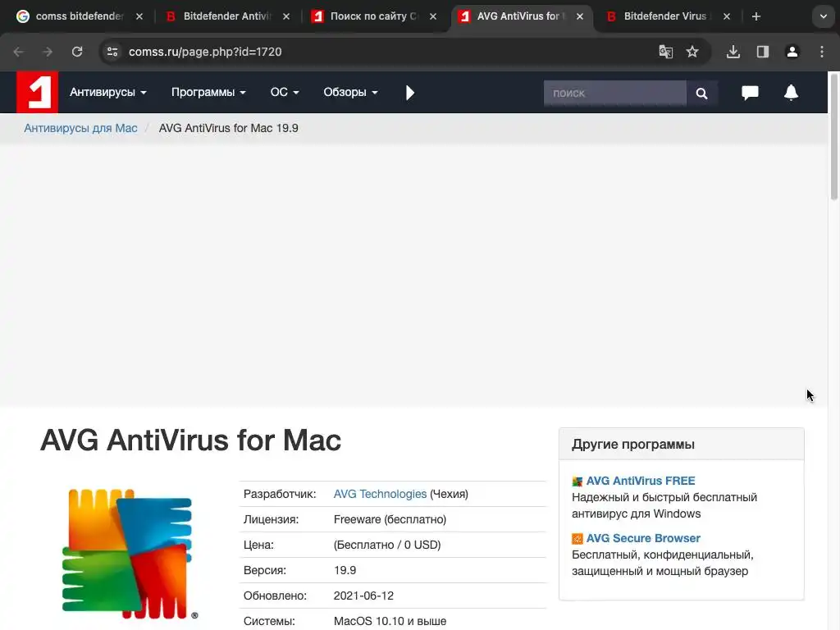Close the comss bitdefender Google tab
Image resolution: width=840 pixels, height=630 pixels.
click(x=139, y=16)
